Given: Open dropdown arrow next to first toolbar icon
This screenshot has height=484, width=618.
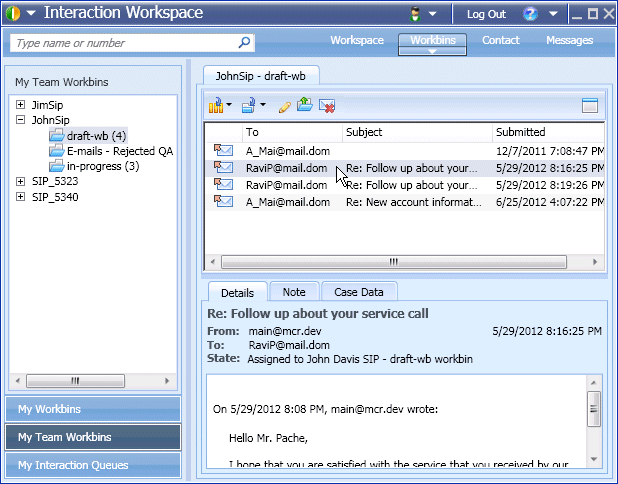Looking at the screenshot, I should click(x=229, y=105).
